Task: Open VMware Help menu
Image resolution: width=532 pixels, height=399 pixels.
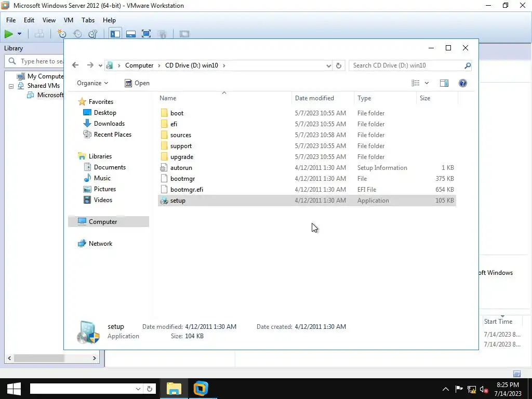Action: point(109,20)
